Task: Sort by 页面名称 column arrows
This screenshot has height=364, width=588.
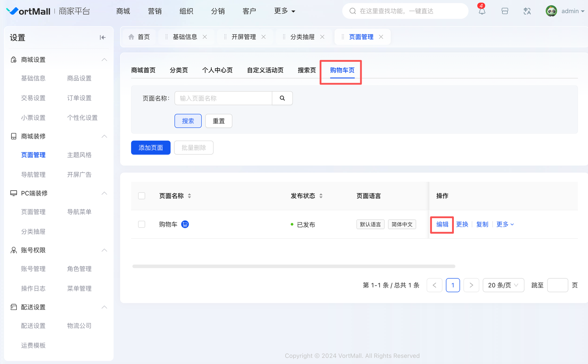Action: click(189, 196)
